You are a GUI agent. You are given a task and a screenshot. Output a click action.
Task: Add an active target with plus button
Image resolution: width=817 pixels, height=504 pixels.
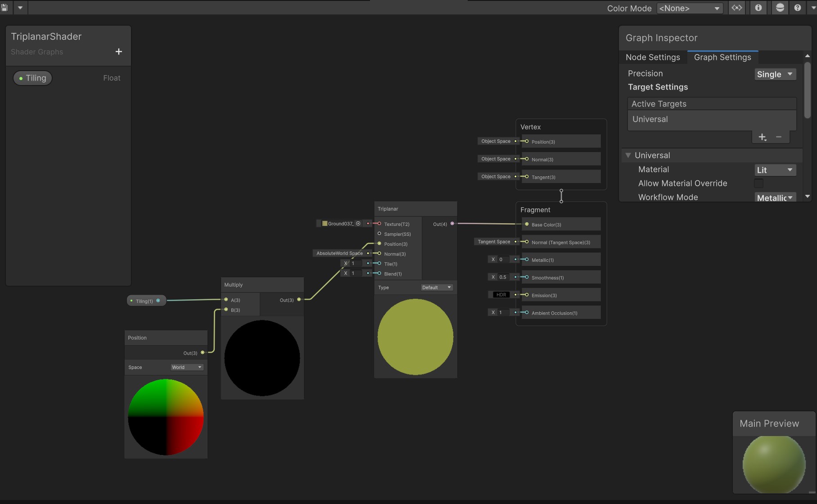pyautogui.click(x=762, y=137)
